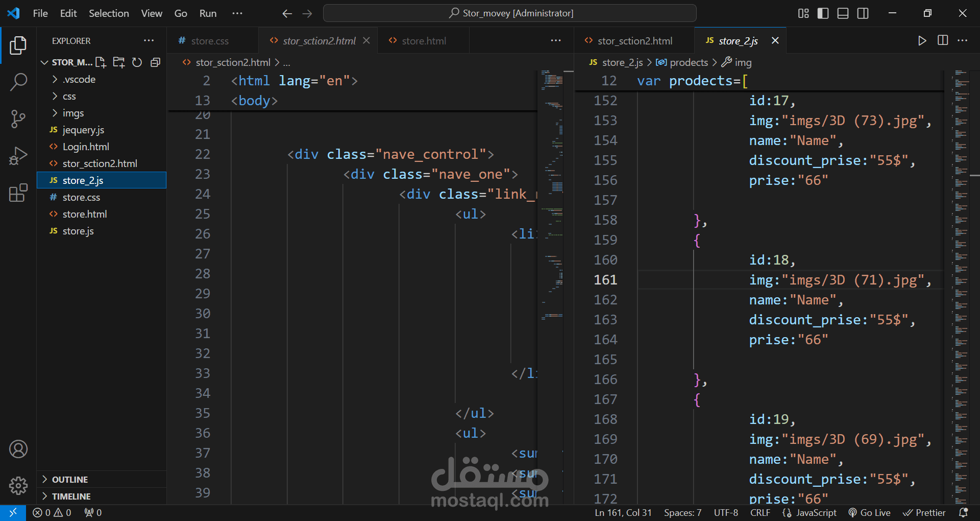Toggle secondary side bar visibility
Screen dimensions: 980x521
pyautogui.click(x=863, y=13)
